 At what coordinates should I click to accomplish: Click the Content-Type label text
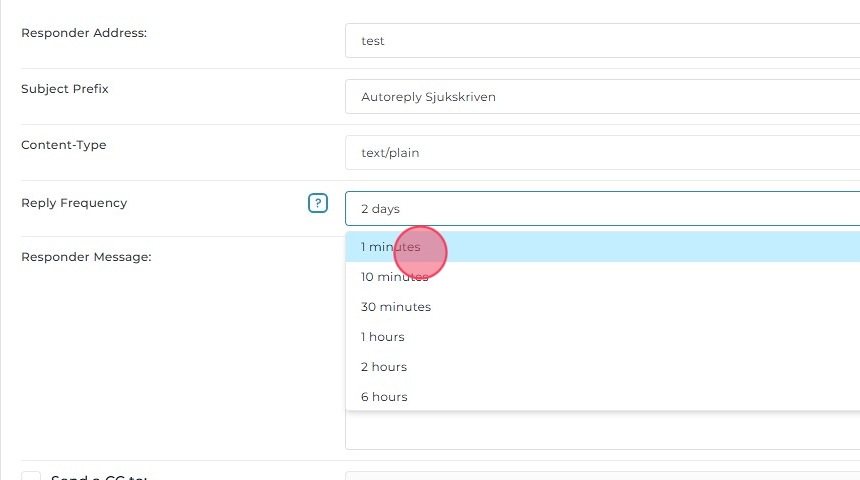click(x=64, y=145)
